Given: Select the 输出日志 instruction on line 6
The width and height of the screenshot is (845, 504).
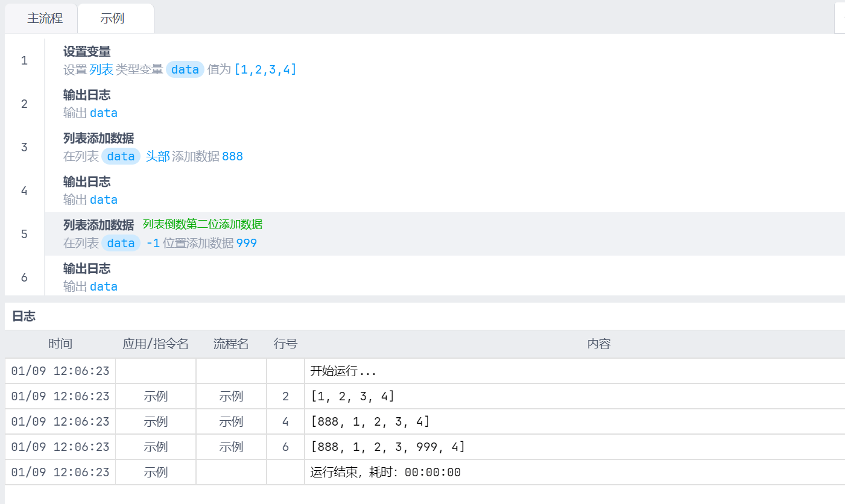Looking at the screenshot, I should tap(87, 269).
